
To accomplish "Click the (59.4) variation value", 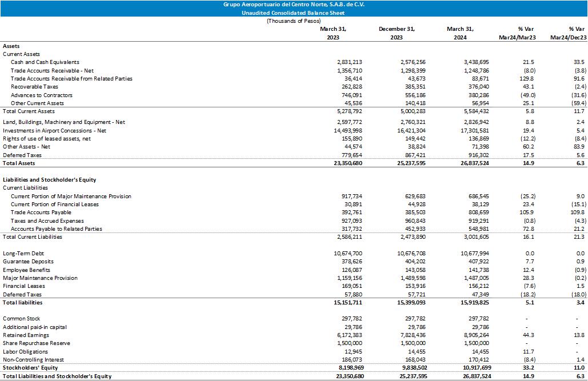I will click(578, 103).
